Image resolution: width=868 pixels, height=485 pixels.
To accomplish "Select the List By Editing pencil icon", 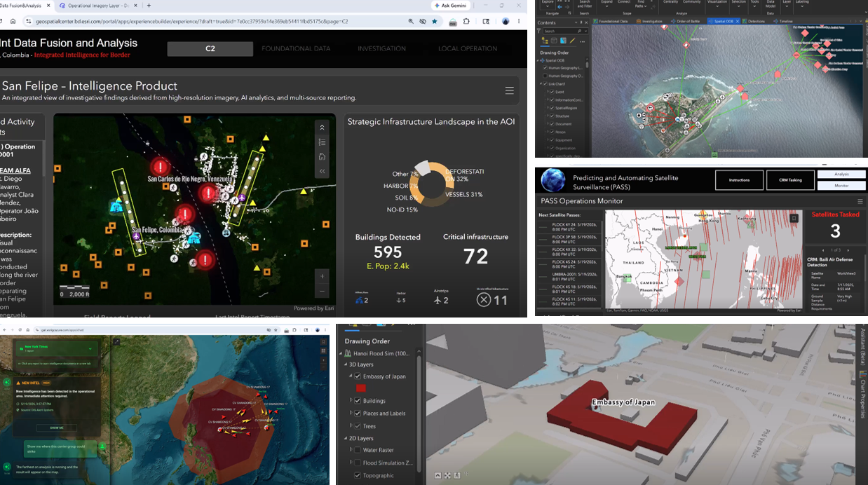I will (573, 41).
